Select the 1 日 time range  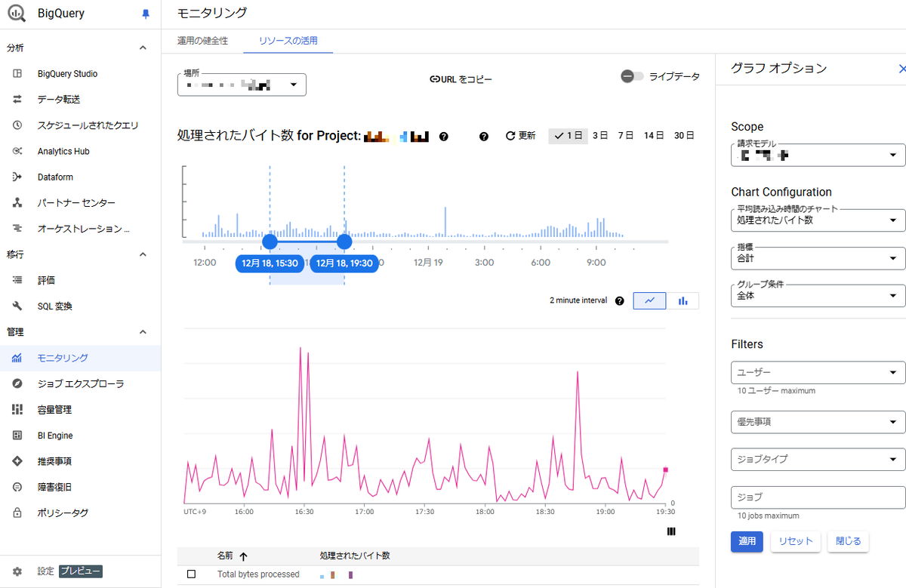click(x=568, y=136)
